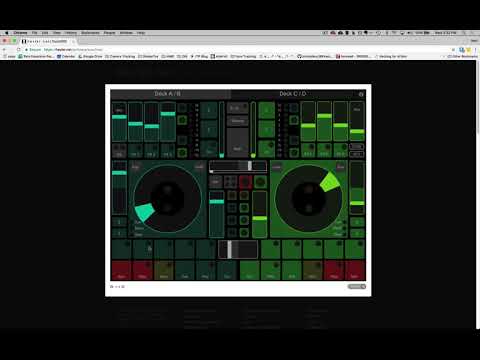Tap the first bright green pad in the bottom row

click(249, 270)
